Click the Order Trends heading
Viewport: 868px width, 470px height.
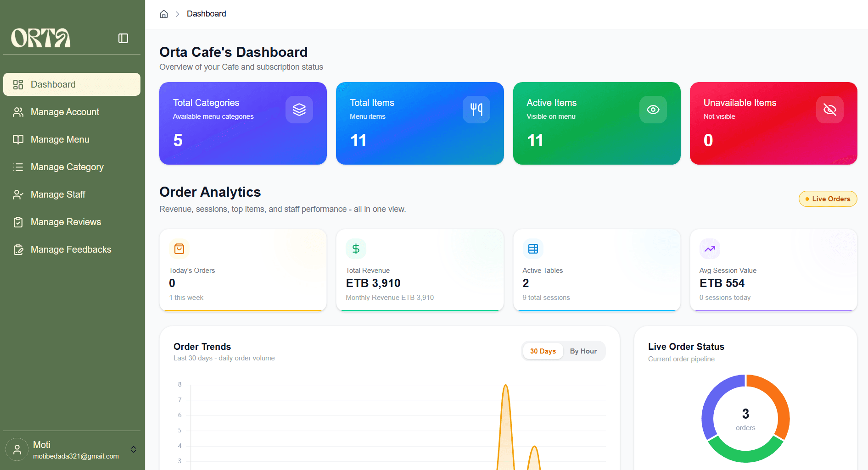pos(202,347)
